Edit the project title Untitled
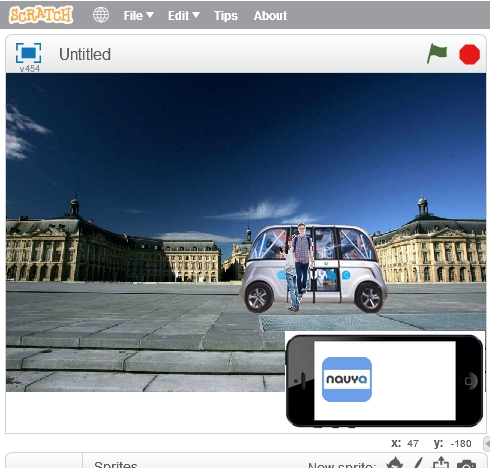Image resolution: width=490 pixels, height=468 pixels. click(85, 54)
